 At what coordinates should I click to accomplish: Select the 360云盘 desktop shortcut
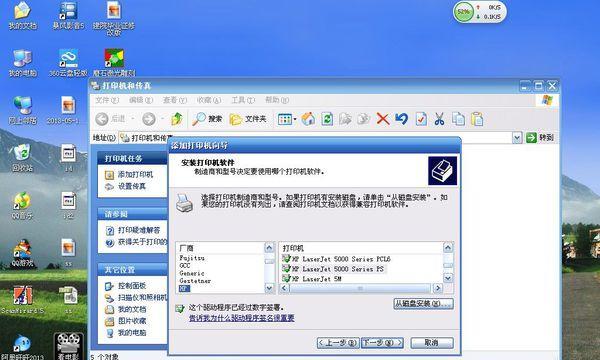tap(68, 63)
